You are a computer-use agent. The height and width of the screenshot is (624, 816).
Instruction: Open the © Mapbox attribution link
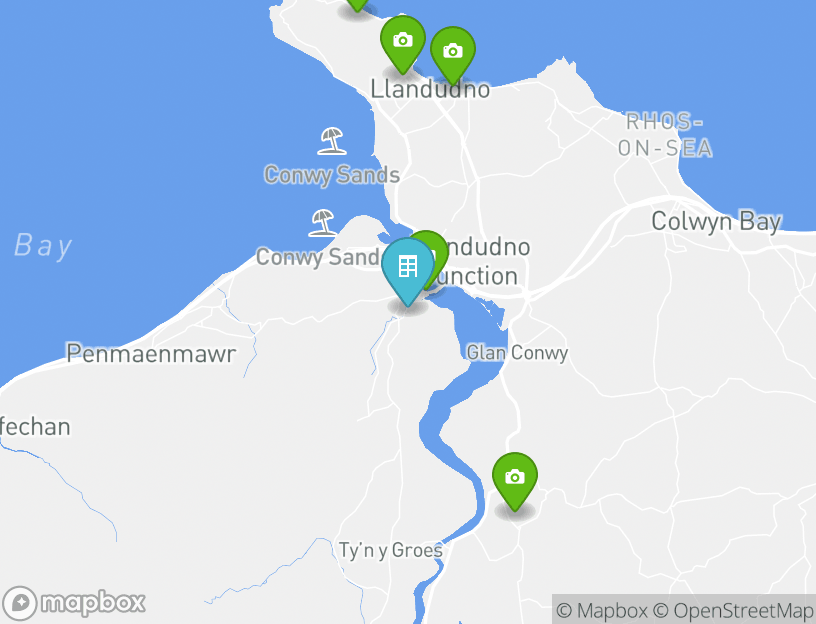602,610
